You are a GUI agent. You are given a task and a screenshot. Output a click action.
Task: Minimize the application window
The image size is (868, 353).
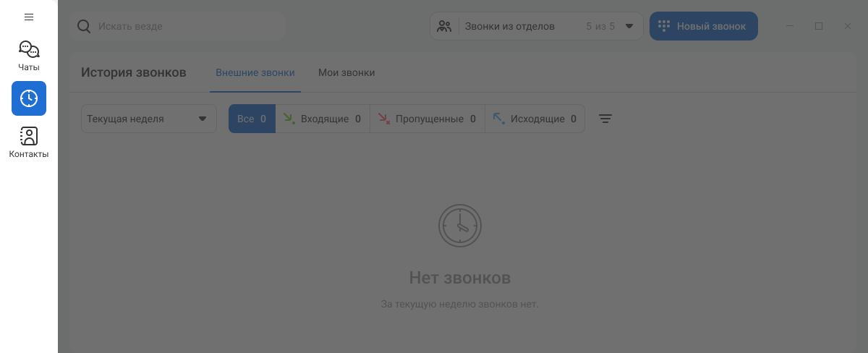pyautogui.click(x=790, y=26)
